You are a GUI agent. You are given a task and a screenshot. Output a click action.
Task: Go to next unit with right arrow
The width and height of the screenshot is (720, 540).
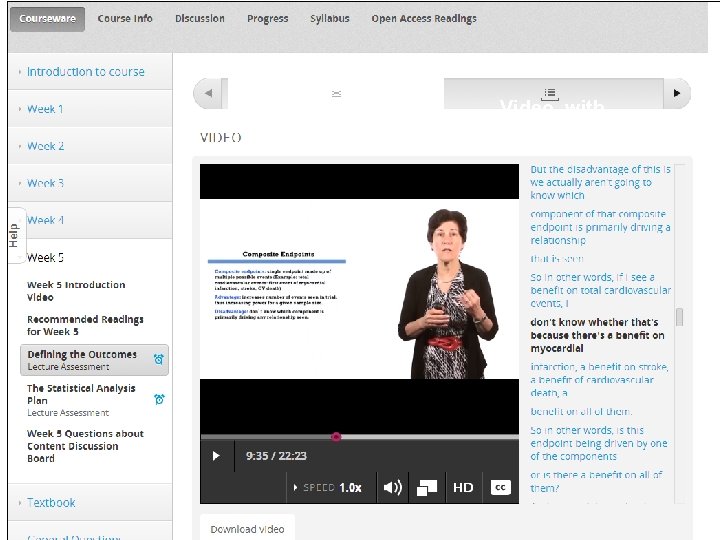click(677, 93)
